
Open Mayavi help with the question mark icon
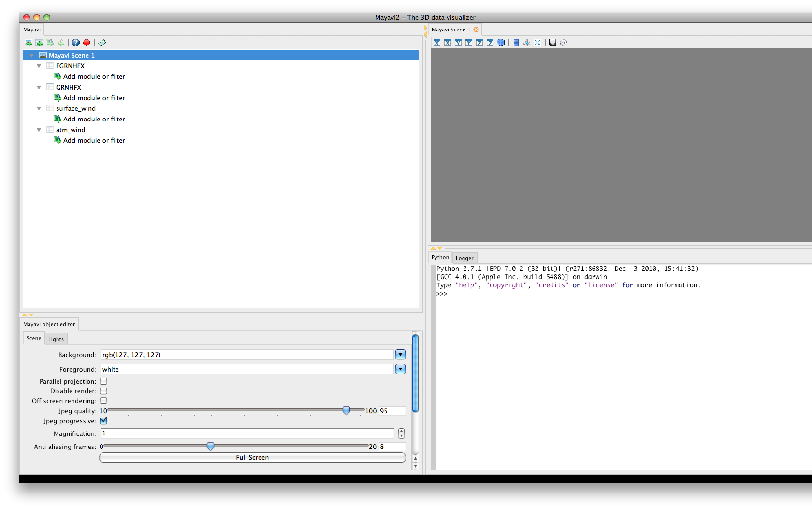click(76, 43)
